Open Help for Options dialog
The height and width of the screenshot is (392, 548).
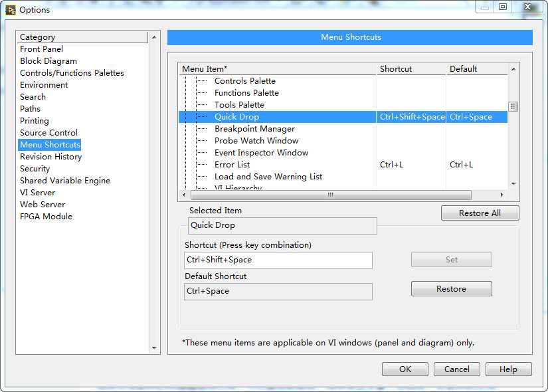pyautogui.click(x=508, y=369)
